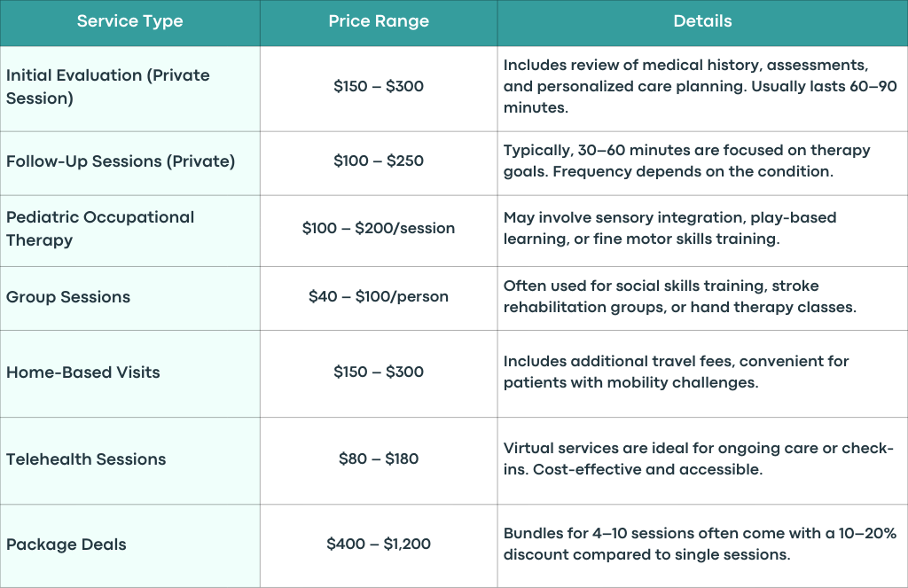Select the Follow-Up Sessions (Private) cell
This screenshot has height=588, width=908.
[129, 161]
